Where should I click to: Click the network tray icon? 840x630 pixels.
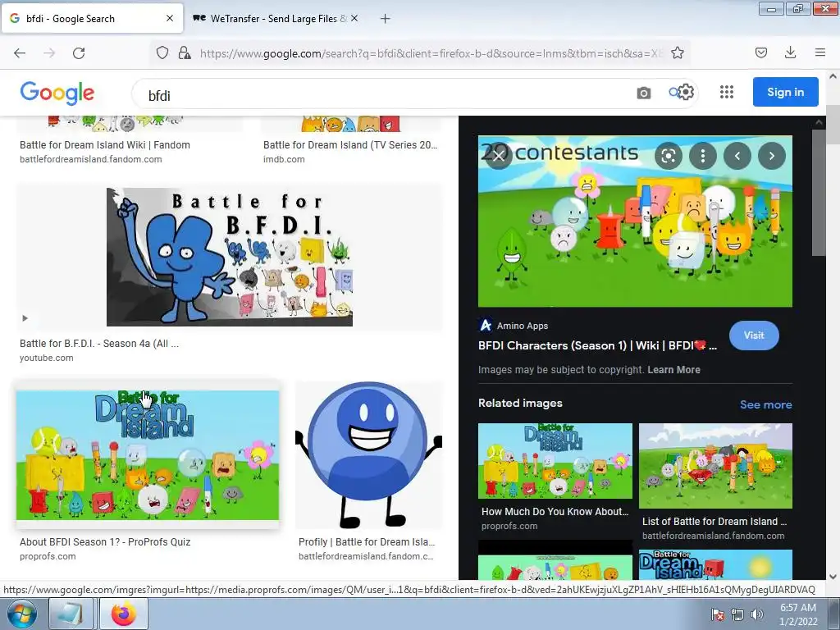pyautogui.click(x=737, y=614)
